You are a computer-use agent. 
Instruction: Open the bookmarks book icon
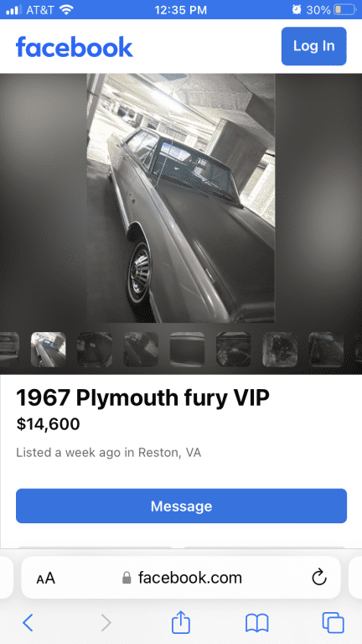click(x=257, y=623)
